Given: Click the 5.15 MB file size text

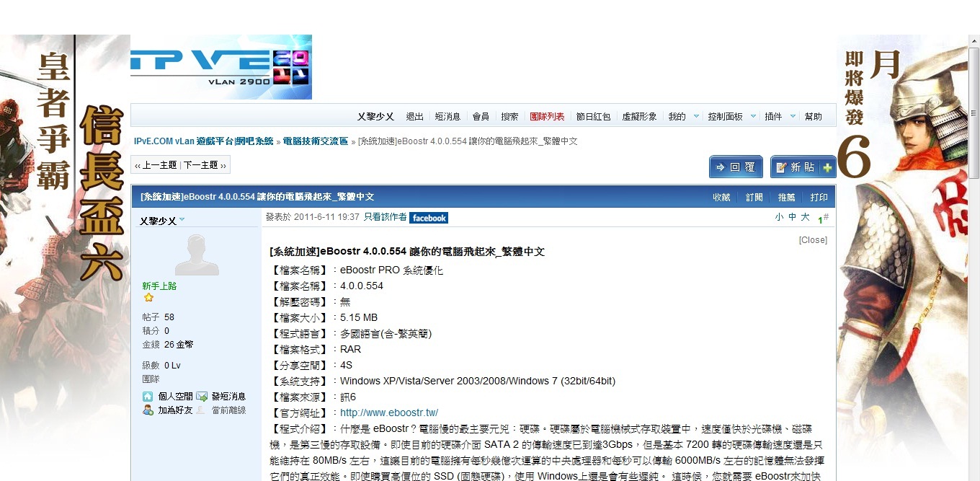Looking at the screenshot, I should click(x=359, y=318).
